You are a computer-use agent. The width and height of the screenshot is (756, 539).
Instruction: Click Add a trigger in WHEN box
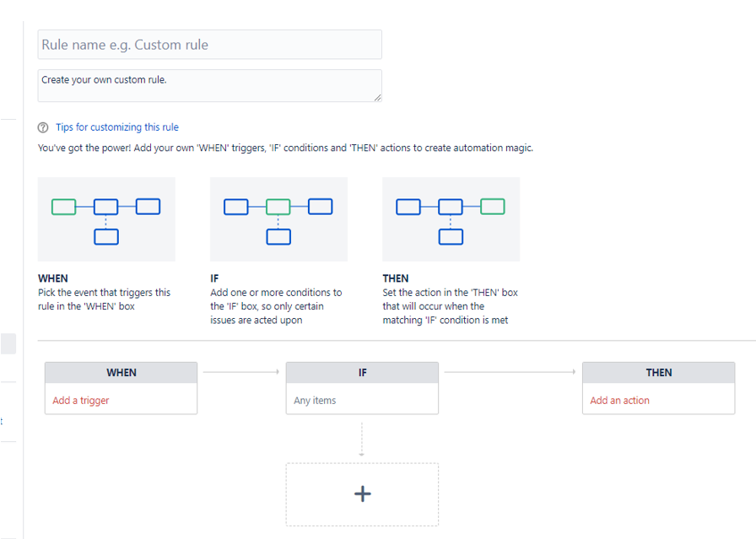click(x=81, y=401)
